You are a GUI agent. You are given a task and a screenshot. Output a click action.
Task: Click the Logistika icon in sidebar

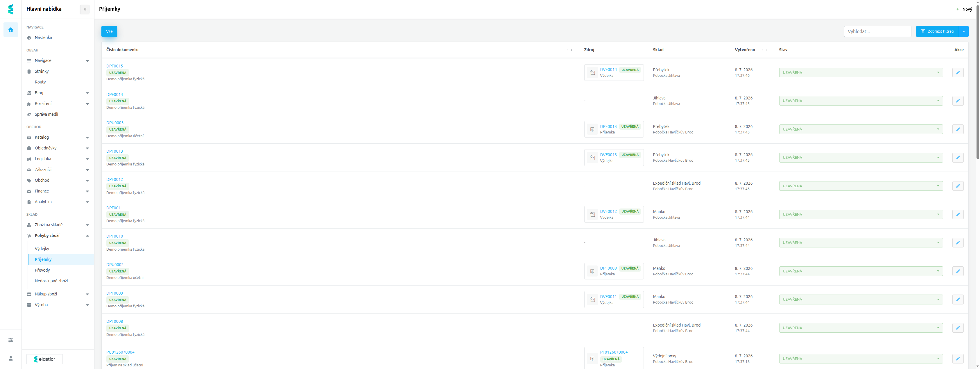pos(29,159)
